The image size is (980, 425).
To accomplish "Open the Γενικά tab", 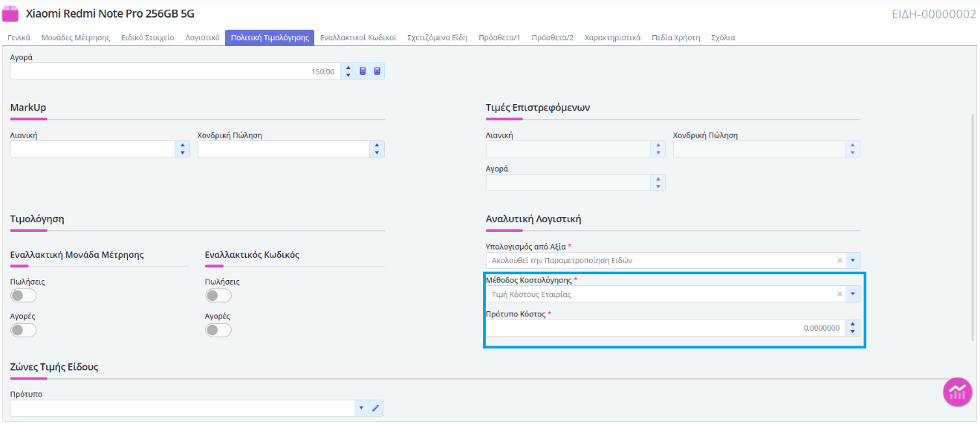I will tap(19, 37).
